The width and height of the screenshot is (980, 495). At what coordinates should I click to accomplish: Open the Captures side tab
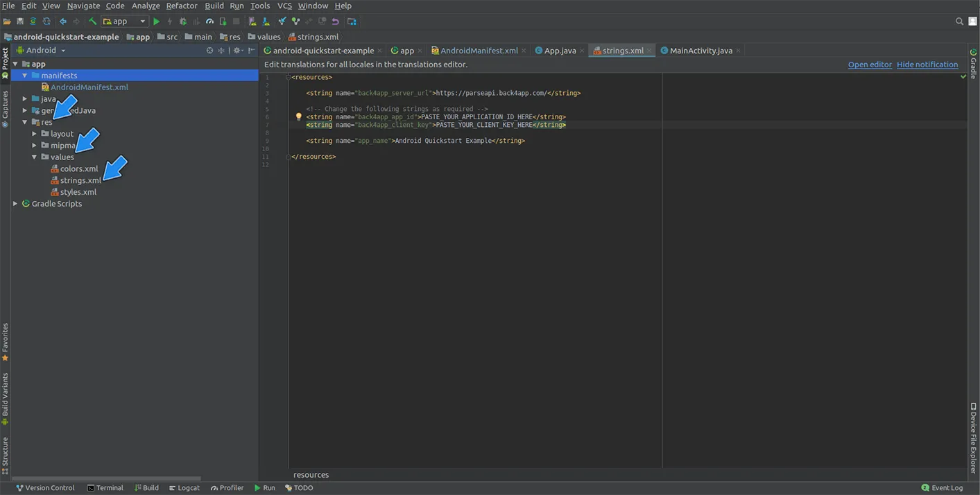pyautogui.click(x=5, y=109)
